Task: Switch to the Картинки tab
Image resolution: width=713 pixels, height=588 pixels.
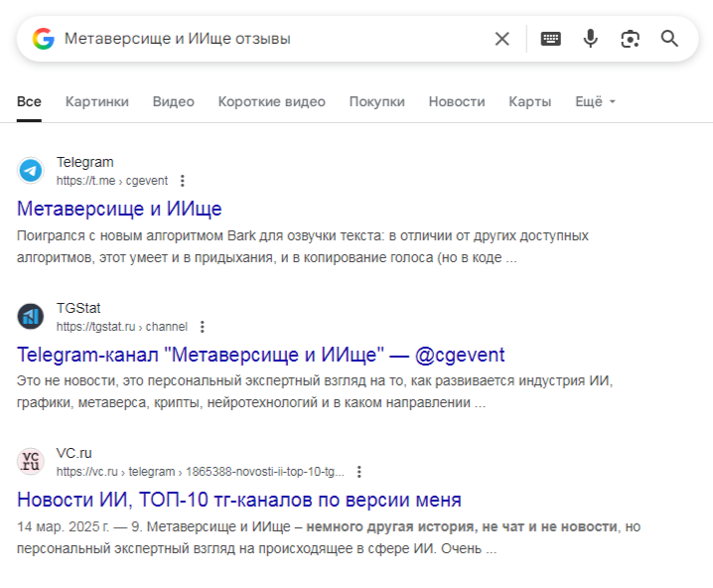Action: pyautogui.click(x=97, y=101)
